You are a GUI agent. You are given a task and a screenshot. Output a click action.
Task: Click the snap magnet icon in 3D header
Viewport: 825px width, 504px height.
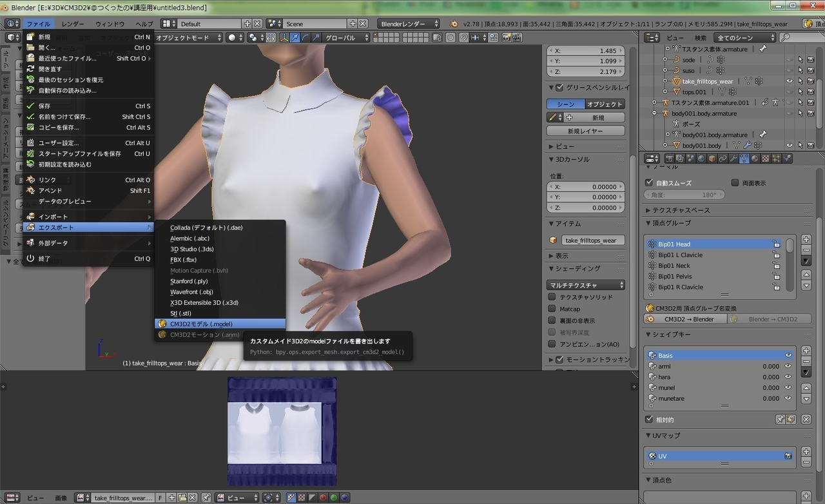pos(464,37)
